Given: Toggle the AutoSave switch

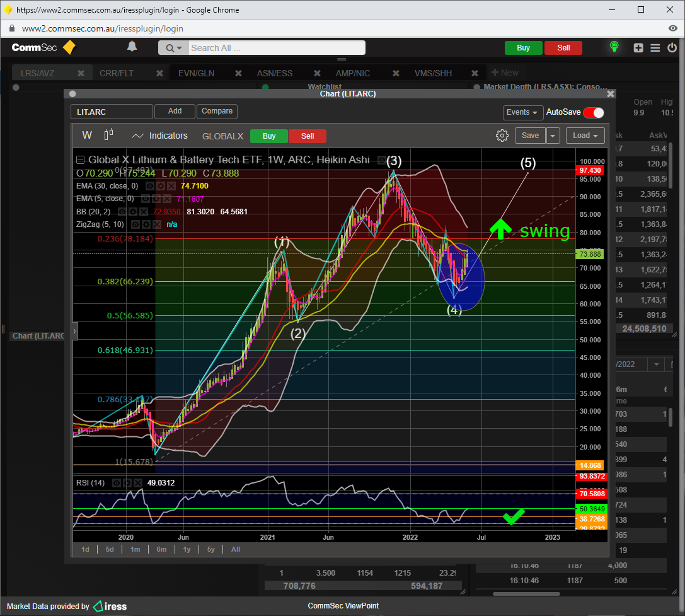Looking at the screenshot, I should [593, 112].
